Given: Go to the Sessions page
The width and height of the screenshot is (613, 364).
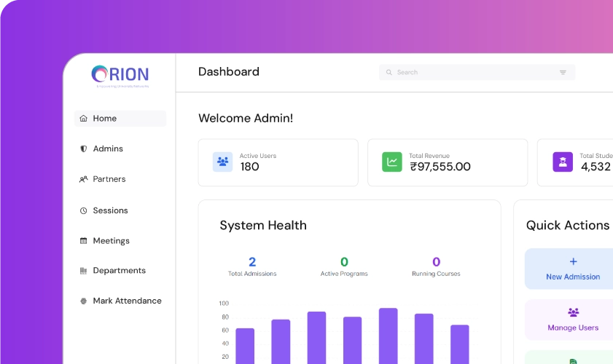Looking at the screenshot, I should click(x=110, y=210).
